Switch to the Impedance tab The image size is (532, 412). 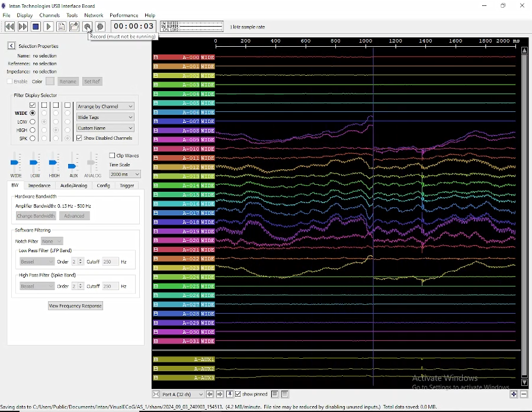[x=40, y=185]
